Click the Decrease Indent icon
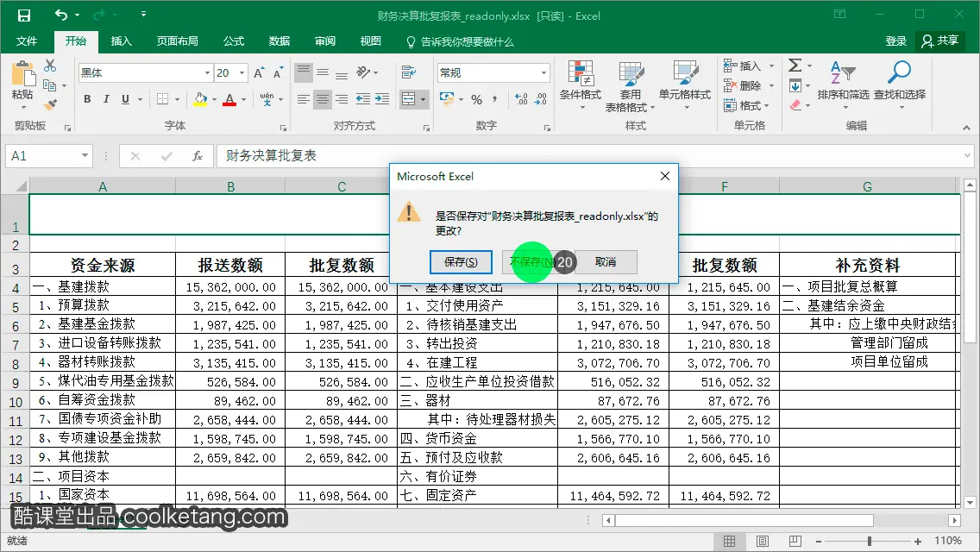The image size is (980, 552). (362, 99)
